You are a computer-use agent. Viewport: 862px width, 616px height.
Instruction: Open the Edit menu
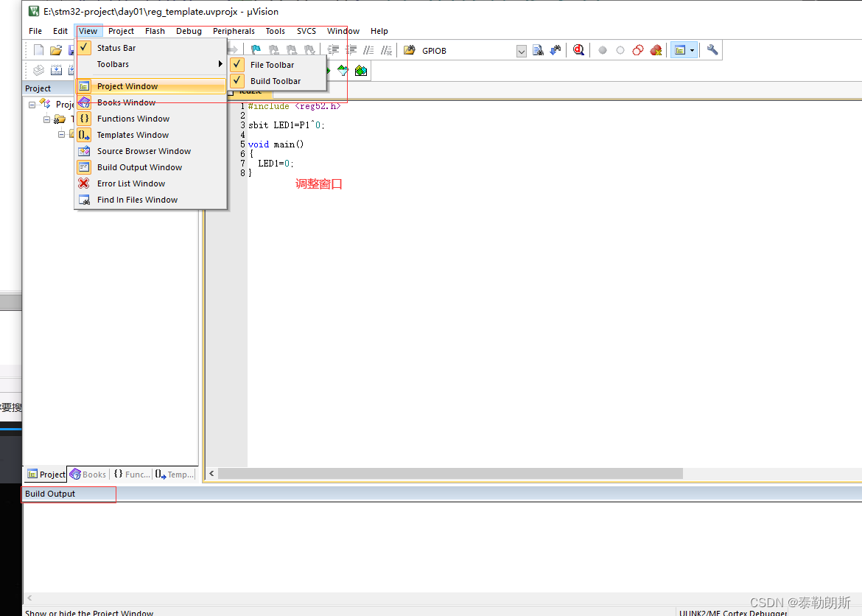click(60, 32)
